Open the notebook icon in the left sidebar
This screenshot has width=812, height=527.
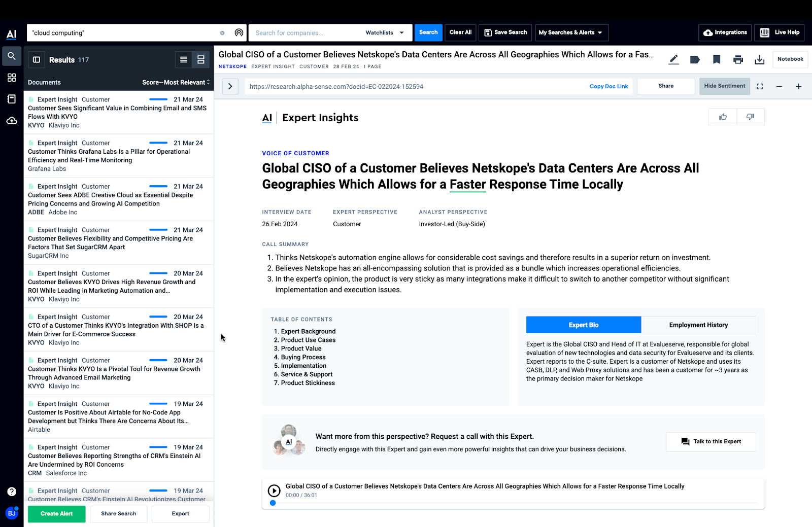(x=12, y=99)
